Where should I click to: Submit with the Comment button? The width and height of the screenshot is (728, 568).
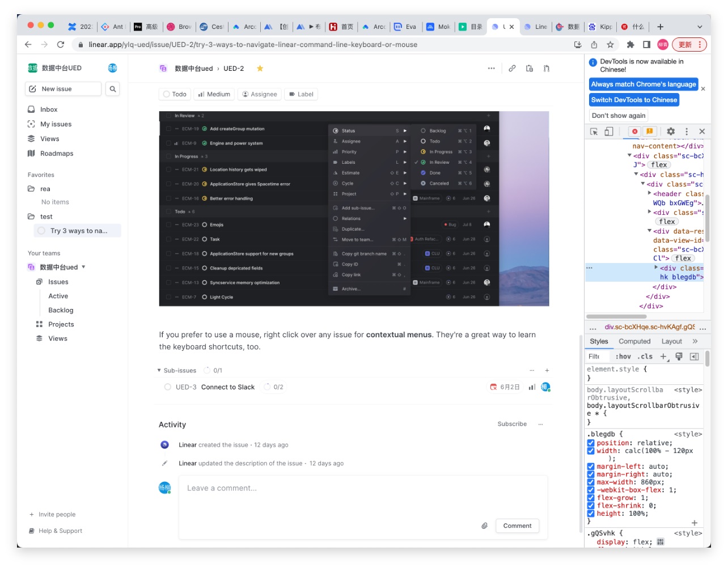click(x=517, y=525)
